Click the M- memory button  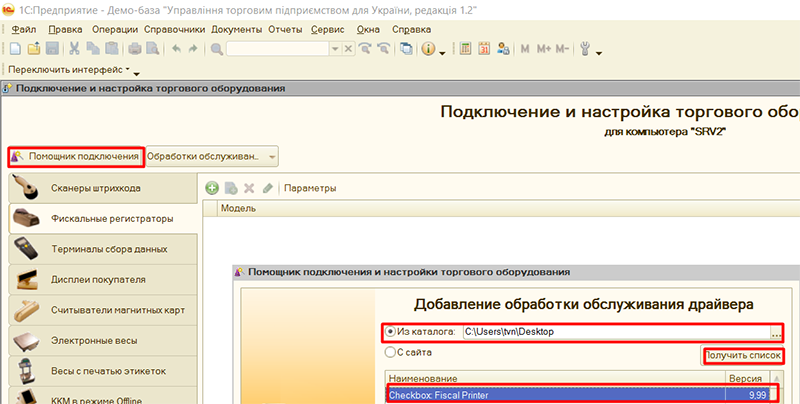pos(562,49)
